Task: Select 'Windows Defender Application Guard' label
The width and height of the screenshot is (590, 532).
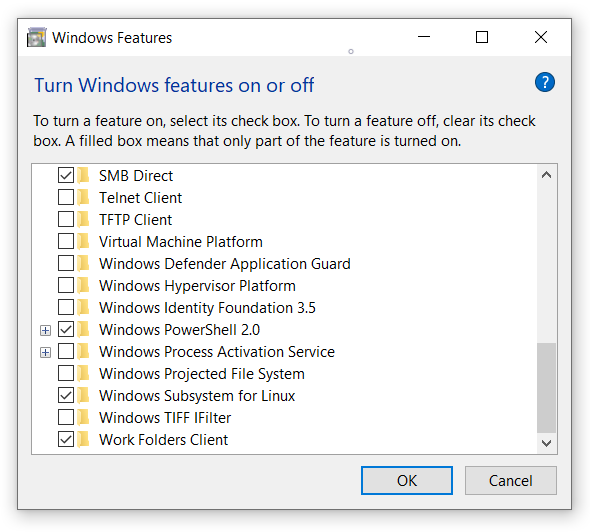Action: (225, 264)
